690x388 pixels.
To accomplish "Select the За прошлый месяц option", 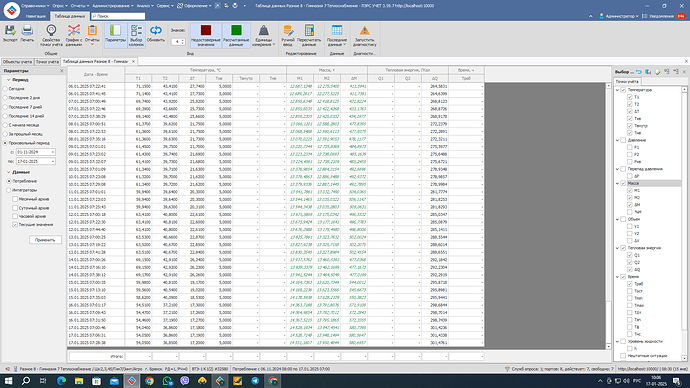I will pos(5,134).
